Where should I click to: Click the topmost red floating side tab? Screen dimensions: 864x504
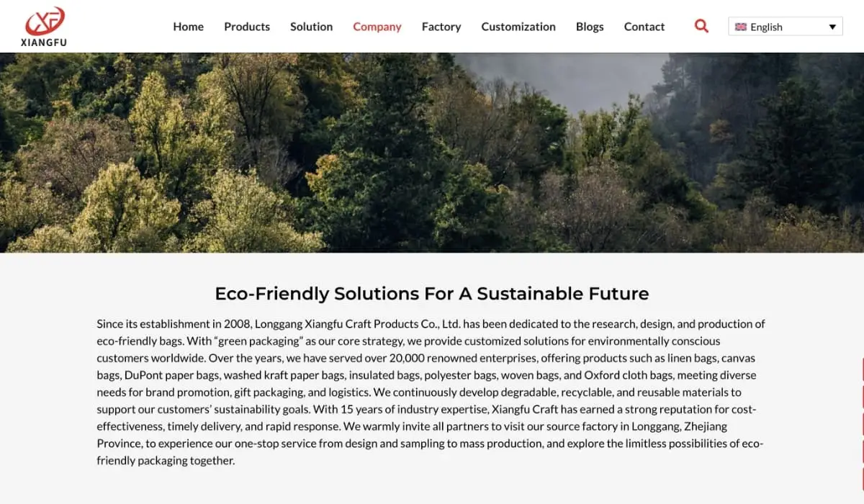(862, 369)
